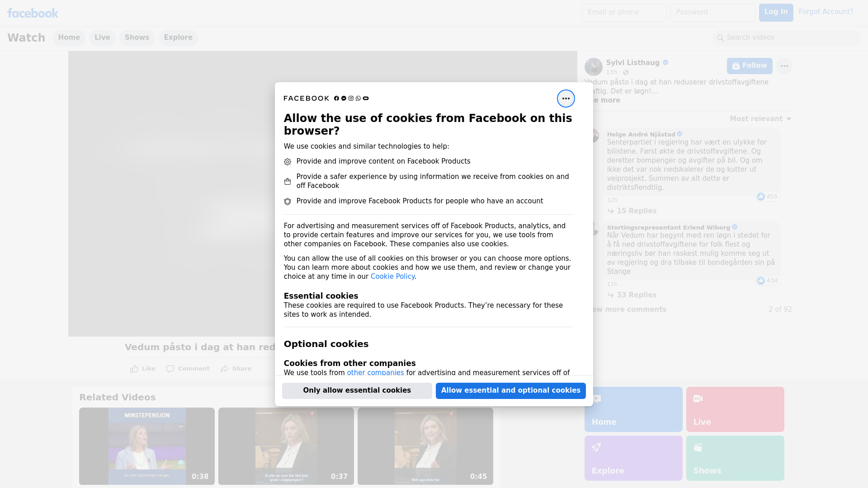Load more comments via View more comments
Screen dimensions: 868x488
click(629, 310)
